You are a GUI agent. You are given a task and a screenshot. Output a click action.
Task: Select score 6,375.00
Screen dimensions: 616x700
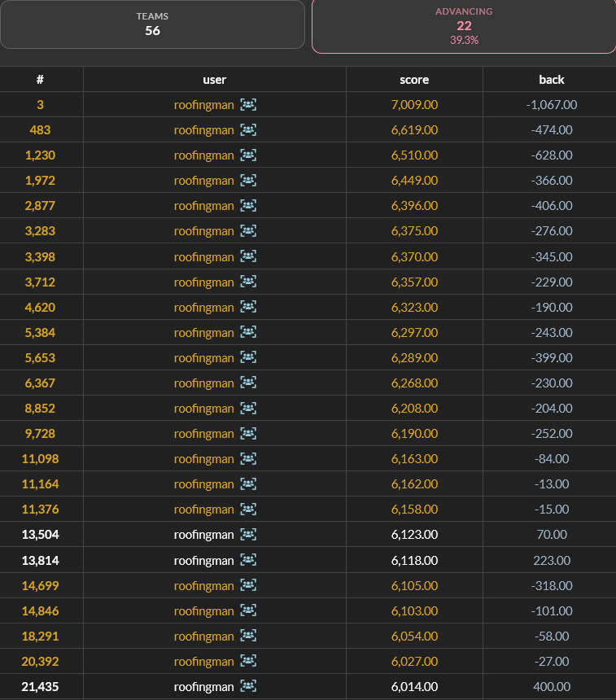pos(414,231)
